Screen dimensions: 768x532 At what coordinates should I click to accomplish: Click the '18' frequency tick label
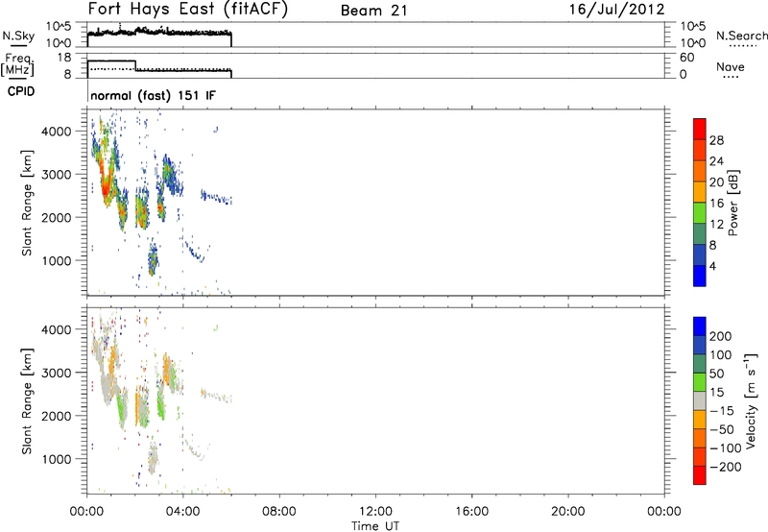coord(64,58)
